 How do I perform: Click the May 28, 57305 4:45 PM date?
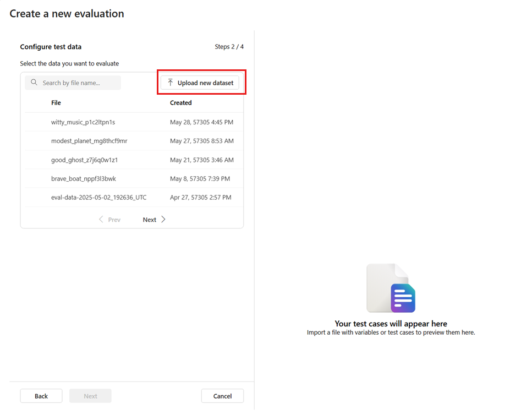coord(202,122)
